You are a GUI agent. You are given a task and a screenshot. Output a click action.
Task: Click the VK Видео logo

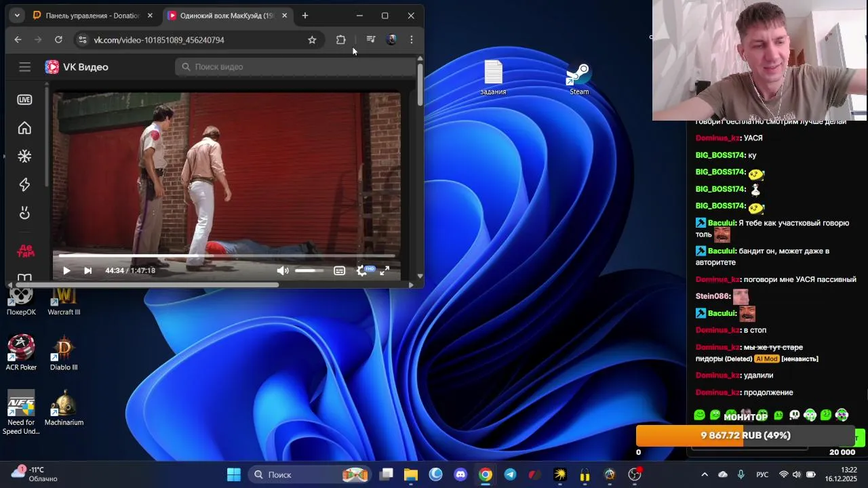point(77,66)
